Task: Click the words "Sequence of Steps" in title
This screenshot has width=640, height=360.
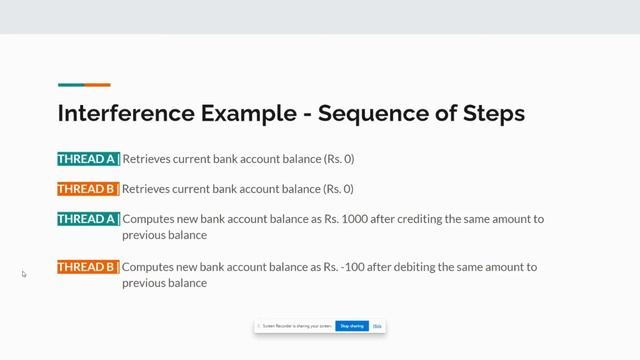Action: click(x=421, y=113)
